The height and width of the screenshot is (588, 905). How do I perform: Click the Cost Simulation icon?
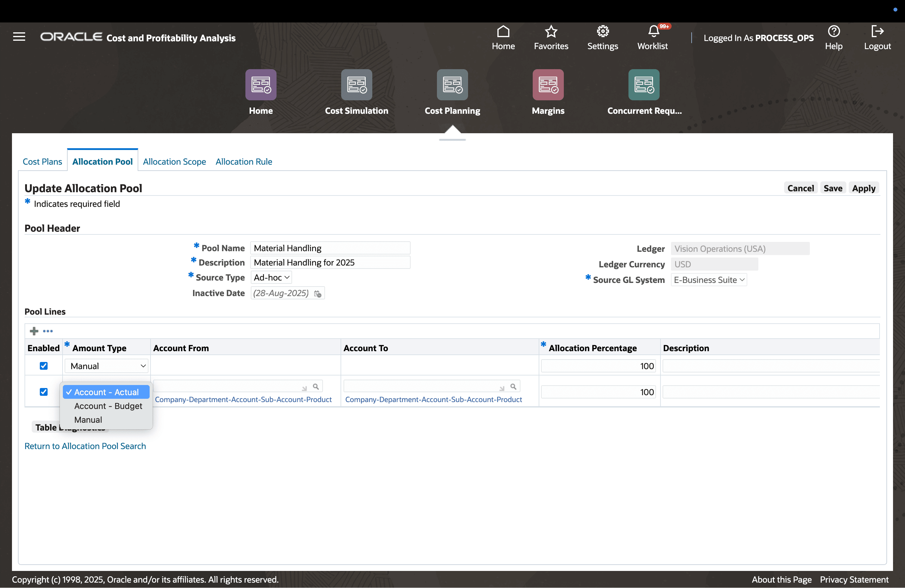point(356,84)
